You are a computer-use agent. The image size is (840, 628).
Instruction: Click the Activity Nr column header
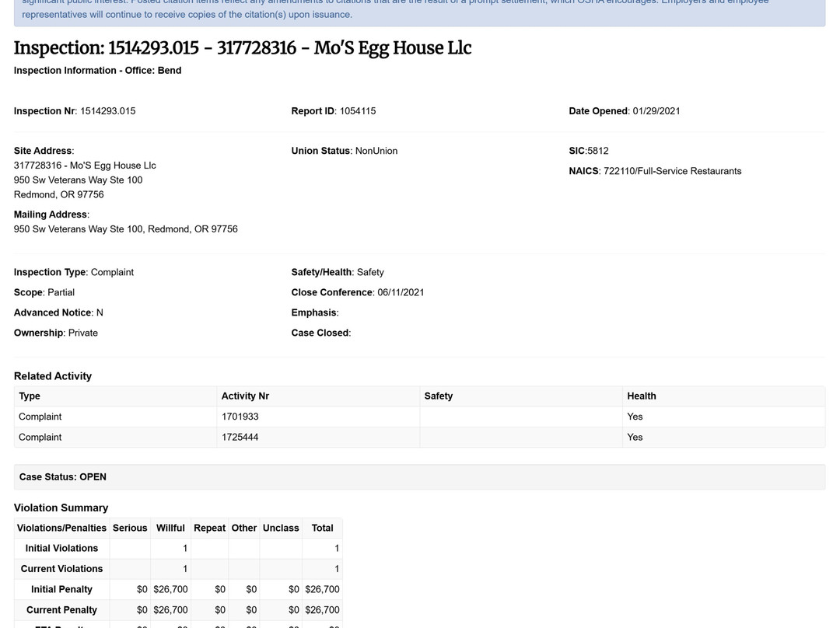coord(245,396)
